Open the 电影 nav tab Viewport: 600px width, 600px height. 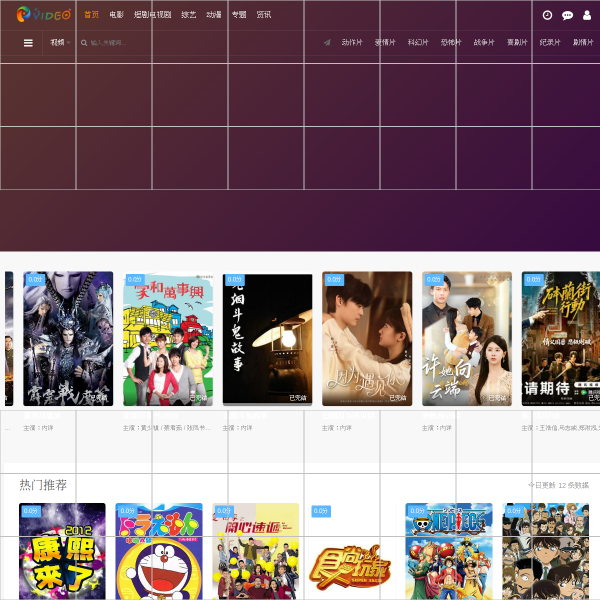(116, 15)
